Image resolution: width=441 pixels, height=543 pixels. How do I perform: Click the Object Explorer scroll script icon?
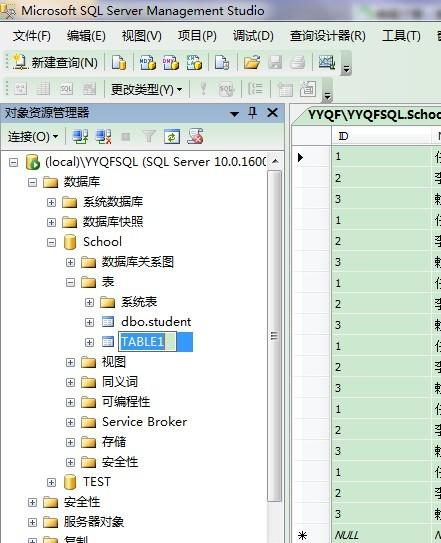pos(195,136)
